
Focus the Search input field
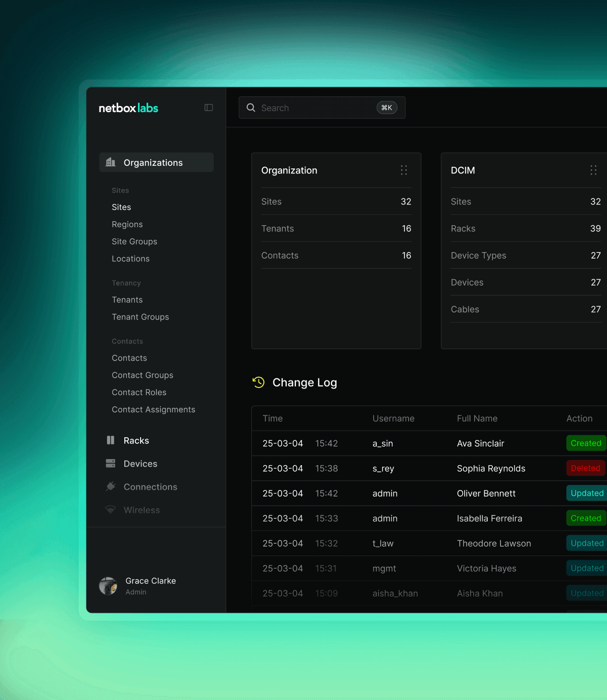(315, 108)
